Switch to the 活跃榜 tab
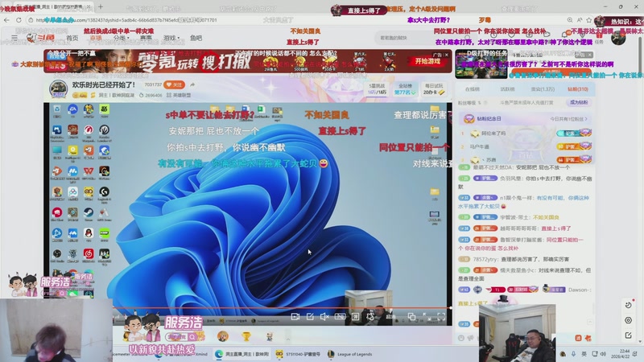The height and width of the screenshot is (362, 644). coord(507,89)
